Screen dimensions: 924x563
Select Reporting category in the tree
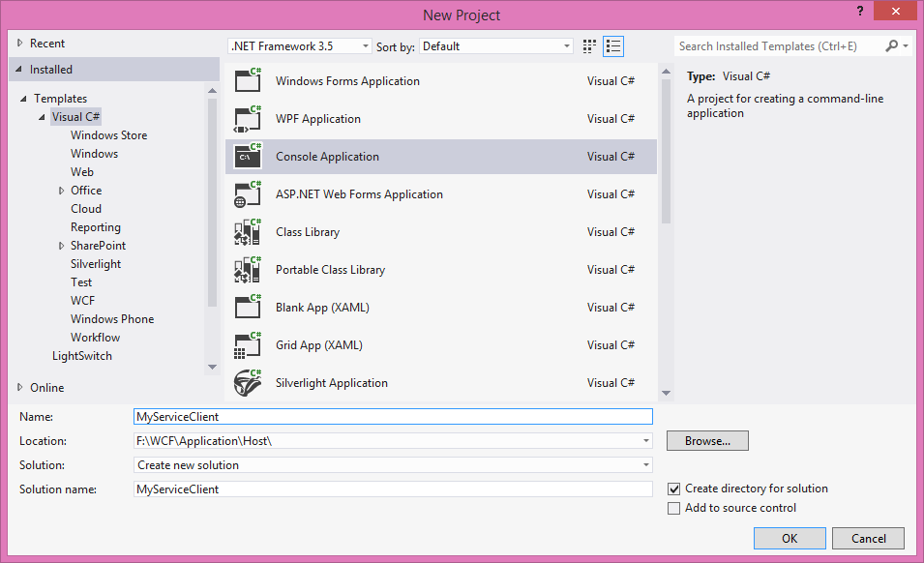pos(96,227)
